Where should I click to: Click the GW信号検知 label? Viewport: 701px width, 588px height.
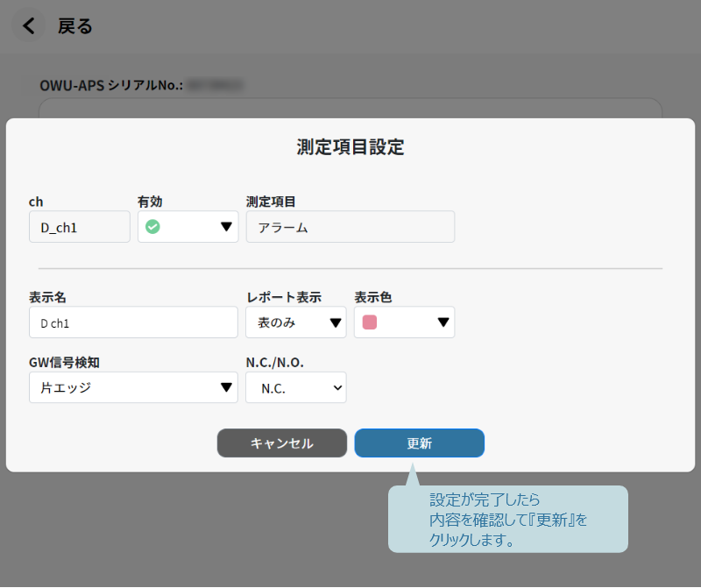pos(64,362)
